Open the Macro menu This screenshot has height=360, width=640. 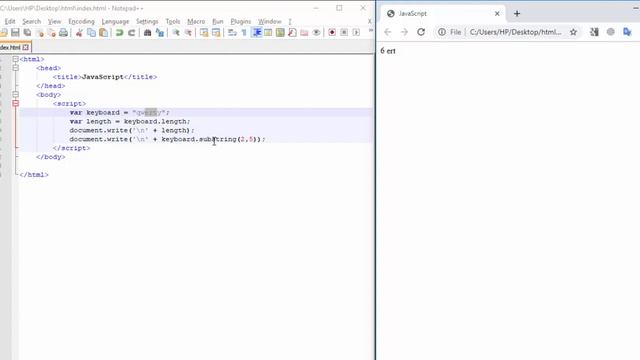click(x=196, y=22)
